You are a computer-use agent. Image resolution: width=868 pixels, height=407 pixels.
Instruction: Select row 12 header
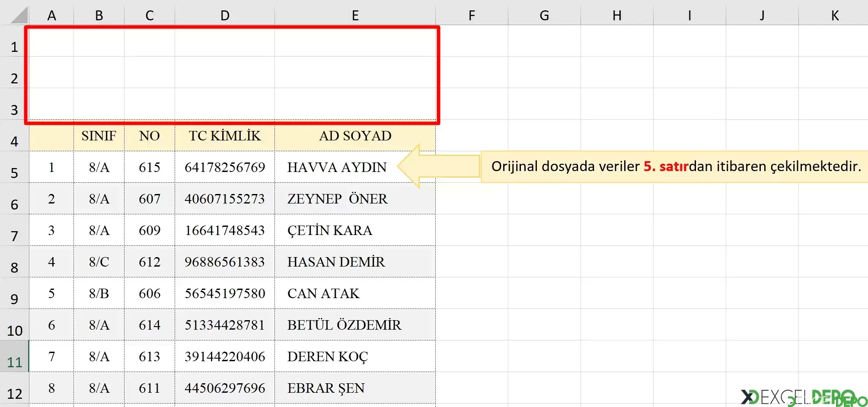point(14,388)
